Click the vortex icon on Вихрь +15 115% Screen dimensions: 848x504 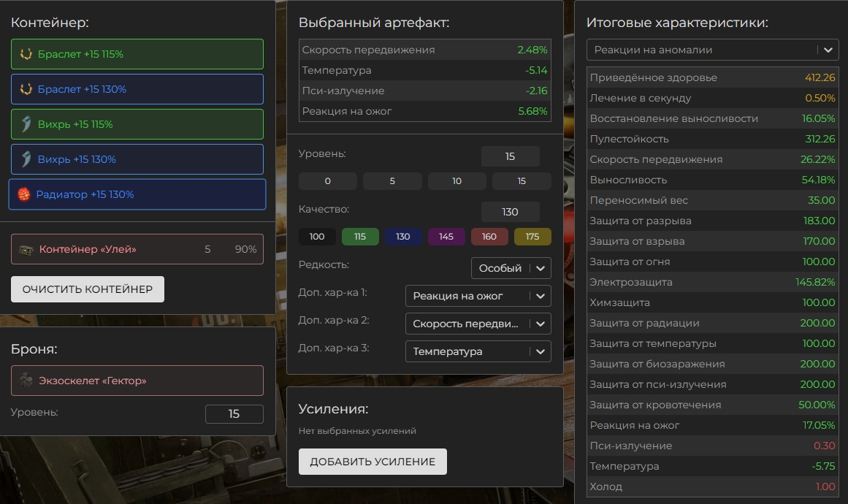pos(26,124)
